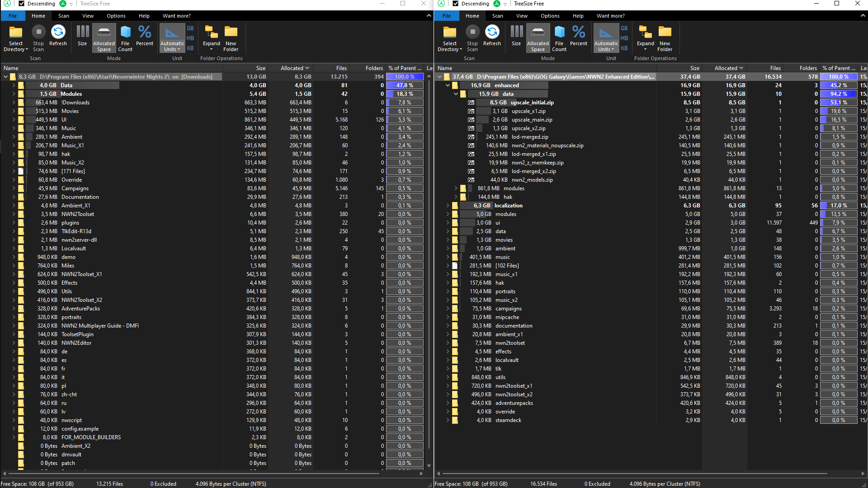Image resolution: width=868 pixels, height=488 pixels.
Task: Collapse ribbon arrow in left window
Action: pyautogui.click(x=429, y=15)
